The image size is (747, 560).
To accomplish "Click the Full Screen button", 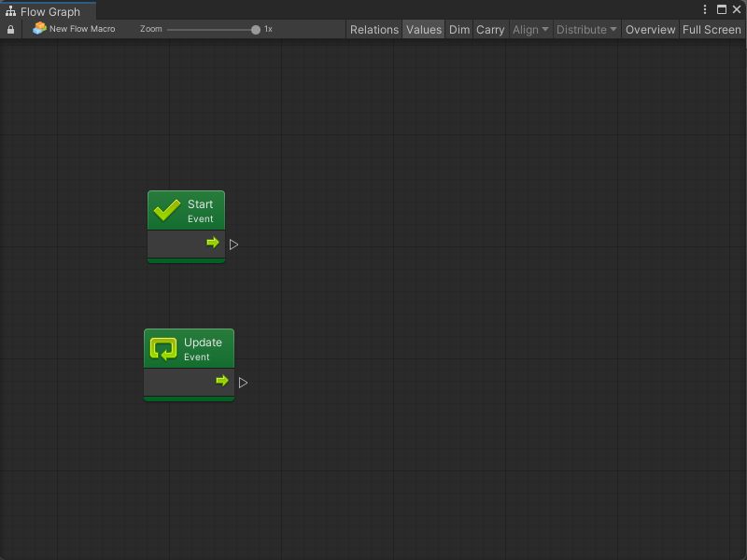I will coord(712,30).
